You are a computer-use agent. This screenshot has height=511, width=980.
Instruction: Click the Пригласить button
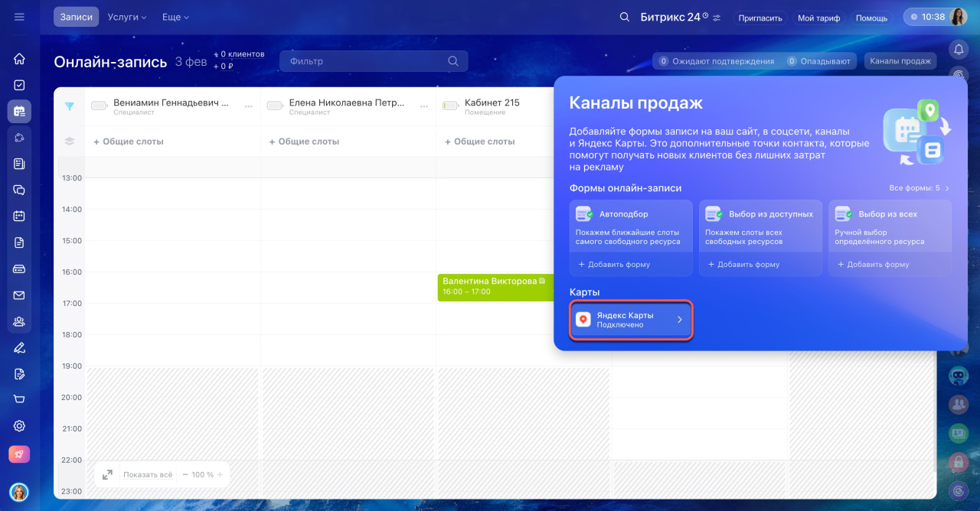click(x=759, y=18)
